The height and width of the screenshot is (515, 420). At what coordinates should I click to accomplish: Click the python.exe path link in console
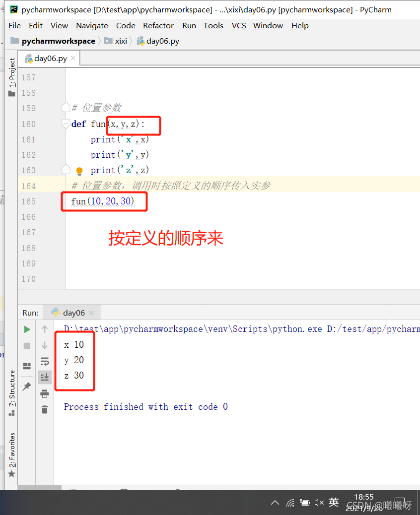pyautogui.click(x=193, y=329)
